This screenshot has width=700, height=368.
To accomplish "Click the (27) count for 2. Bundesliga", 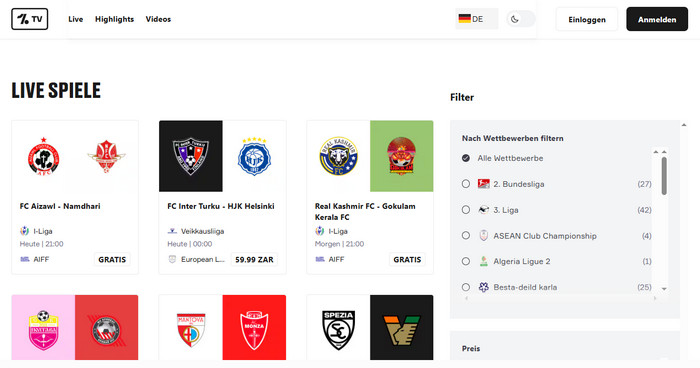I will pos(644,184).
